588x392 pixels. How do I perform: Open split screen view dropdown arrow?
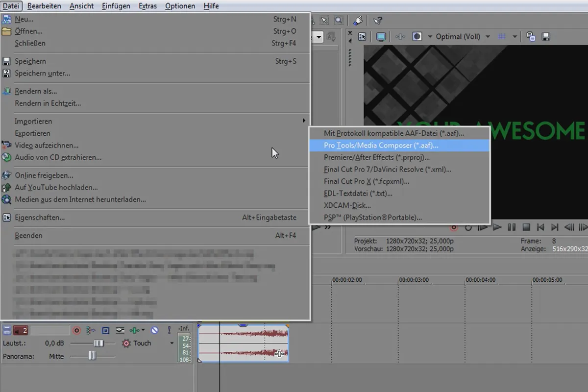(x=430, y=37)
